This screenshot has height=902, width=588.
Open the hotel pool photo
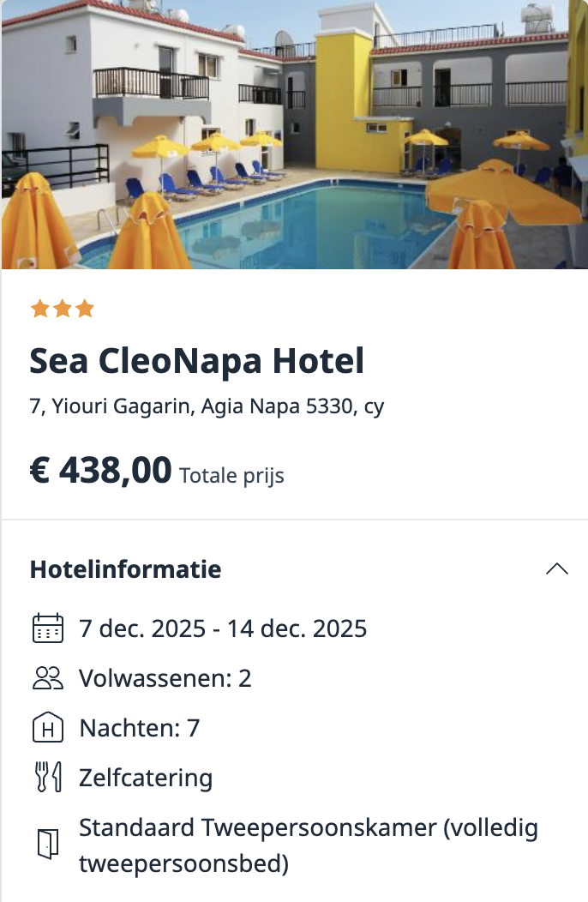point(294,135)
